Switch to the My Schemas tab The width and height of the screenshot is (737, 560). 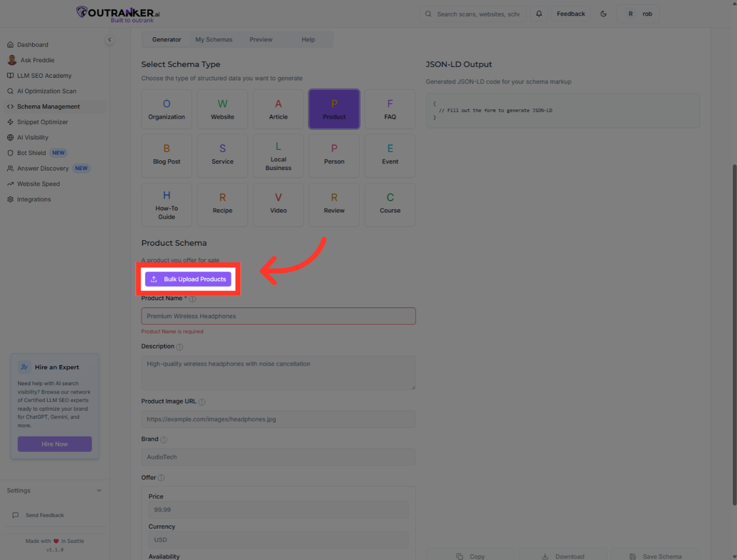[x=214, y=39]
